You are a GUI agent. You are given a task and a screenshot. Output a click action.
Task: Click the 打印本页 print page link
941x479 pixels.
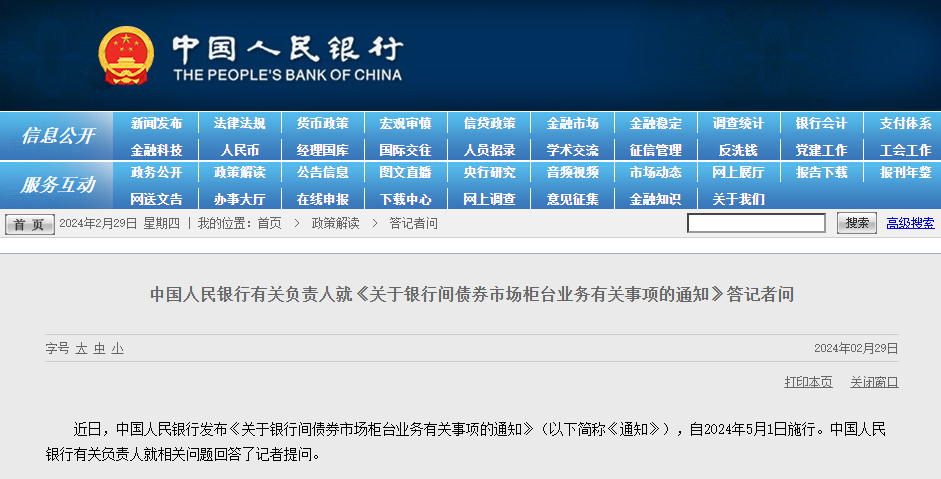(808, 382)
